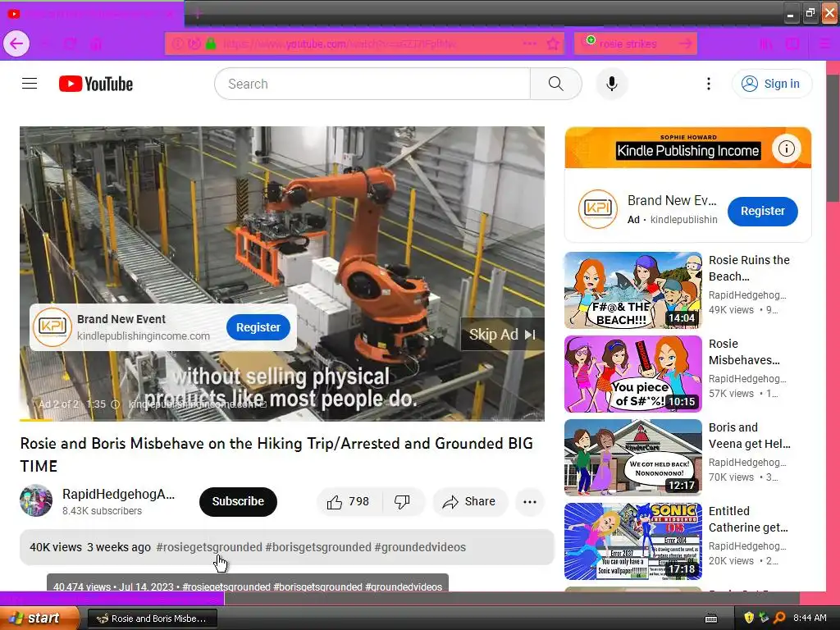Click the '8.43K subscribers' text
The height and width of the screenshot is (630, 840).
click(102, 511)
